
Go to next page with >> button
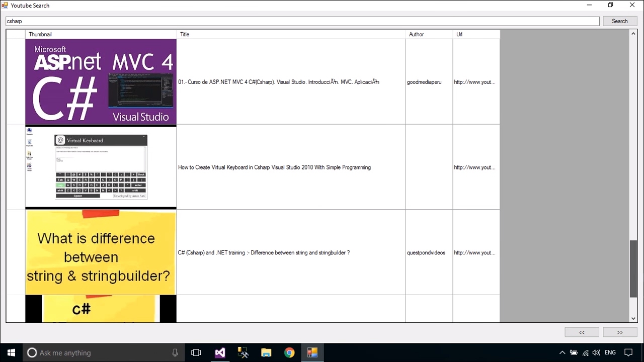(x=620, y=332)
